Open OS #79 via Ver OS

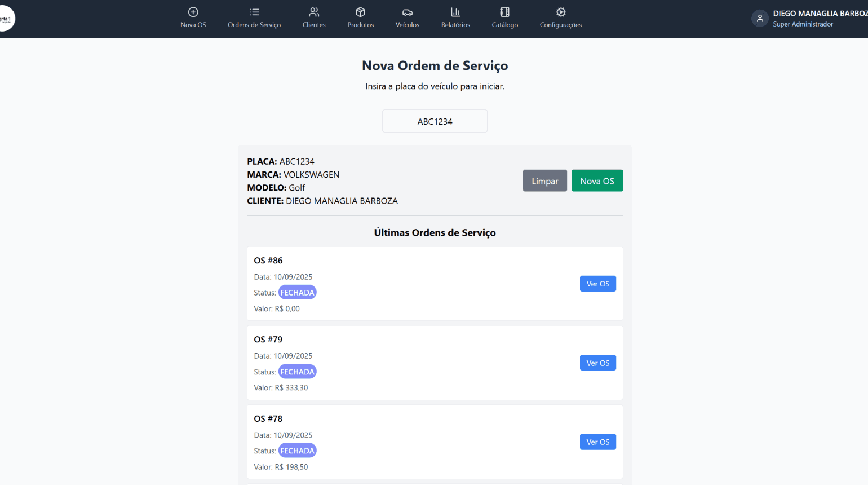point(597,363)
